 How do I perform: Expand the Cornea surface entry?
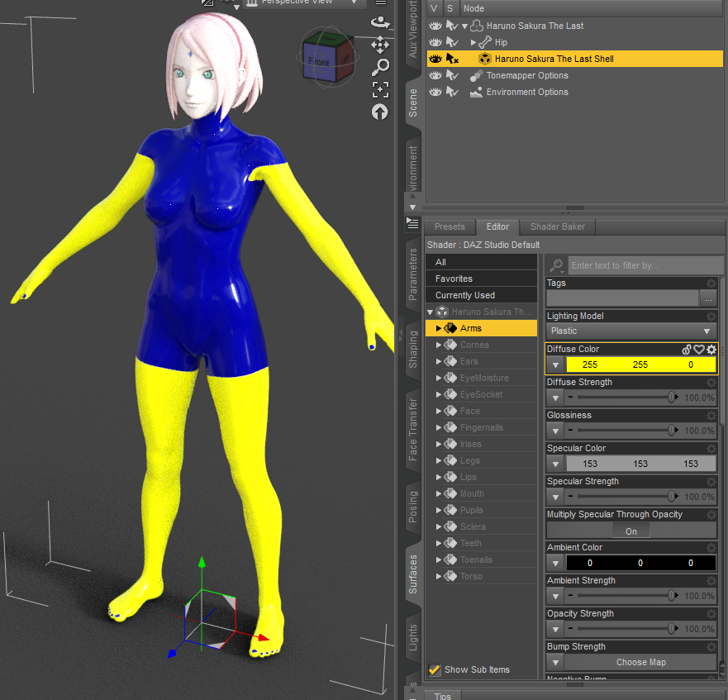click(x=439, y=345)
